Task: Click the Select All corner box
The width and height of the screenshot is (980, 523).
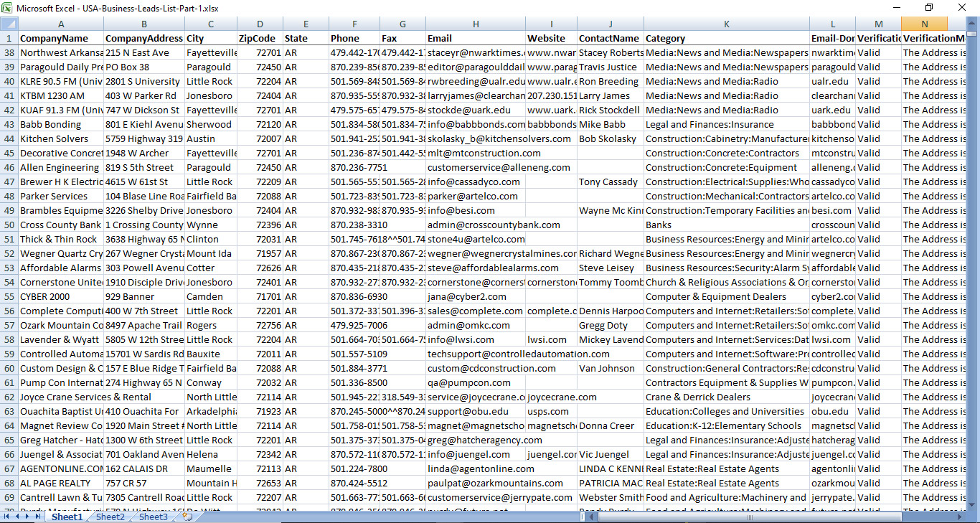Action: click(x=9, y=24)
